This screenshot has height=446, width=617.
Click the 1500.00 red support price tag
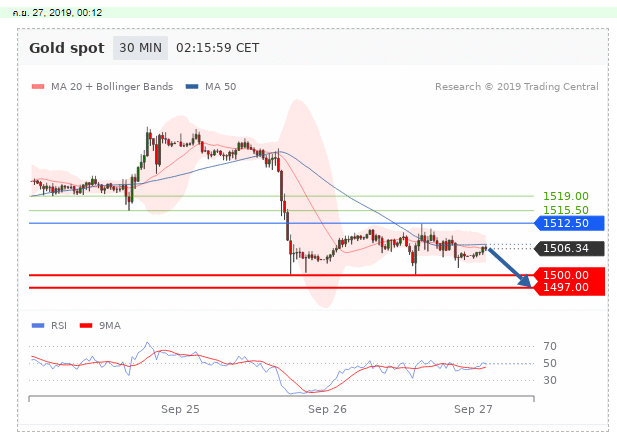[569, 275]
